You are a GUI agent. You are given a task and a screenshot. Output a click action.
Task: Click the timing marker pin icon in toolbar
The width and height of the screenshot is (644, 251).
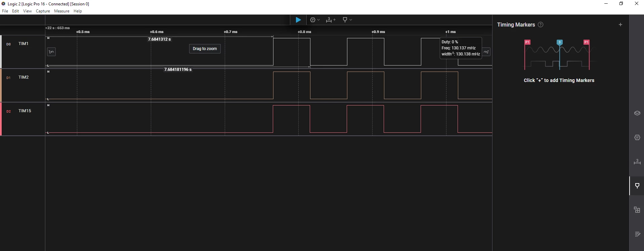click(x=345, y=20)
